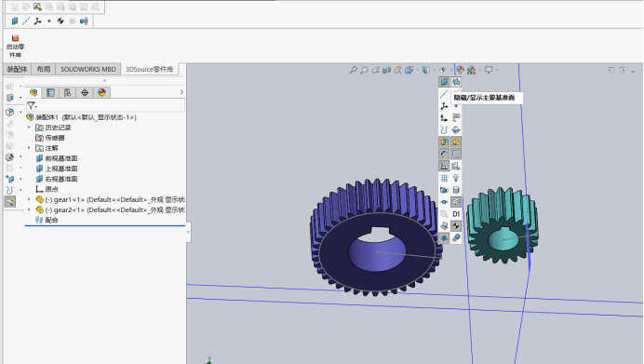Screen dimensions: 644x364
Task: Click the Mate Reference icon in reference toolbar
Action: click(84, 21)
